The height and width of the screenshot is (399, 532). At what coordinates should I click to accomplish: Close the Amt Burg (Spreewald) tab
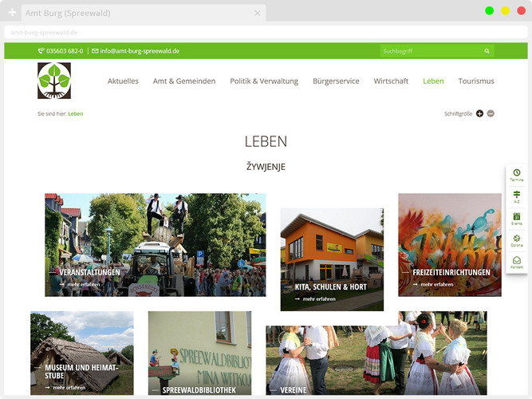258,14
